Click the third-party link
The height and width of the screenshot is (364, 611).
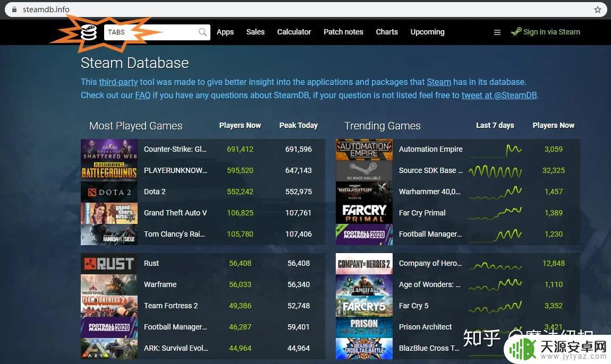(x=118, y=82)
